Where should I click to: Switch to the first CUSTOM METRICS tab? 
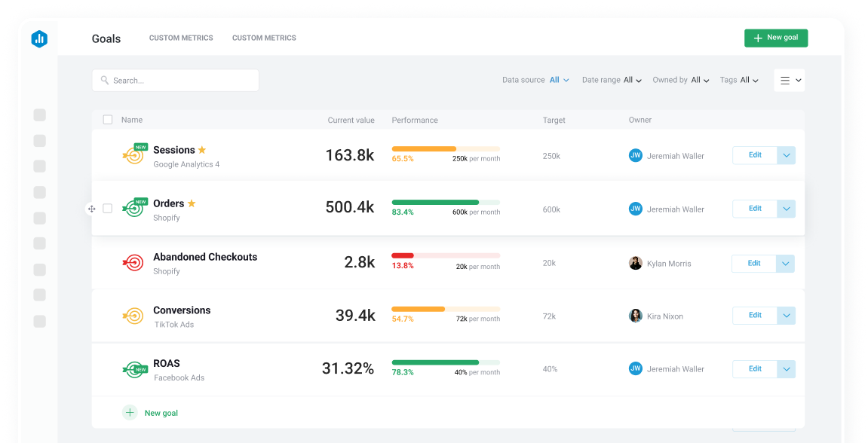[x=181, y=38]
